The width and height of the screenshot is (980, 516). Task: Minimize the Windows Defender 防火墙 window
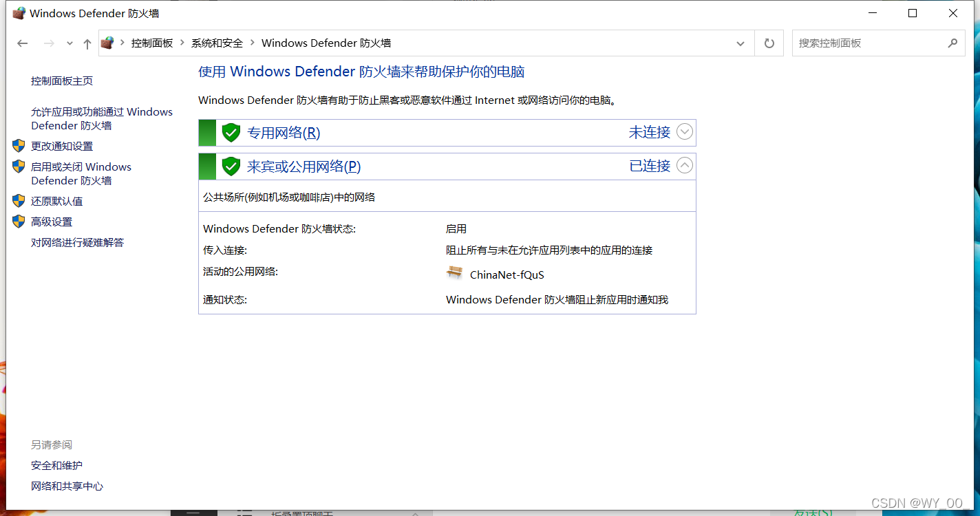[872, 13]
